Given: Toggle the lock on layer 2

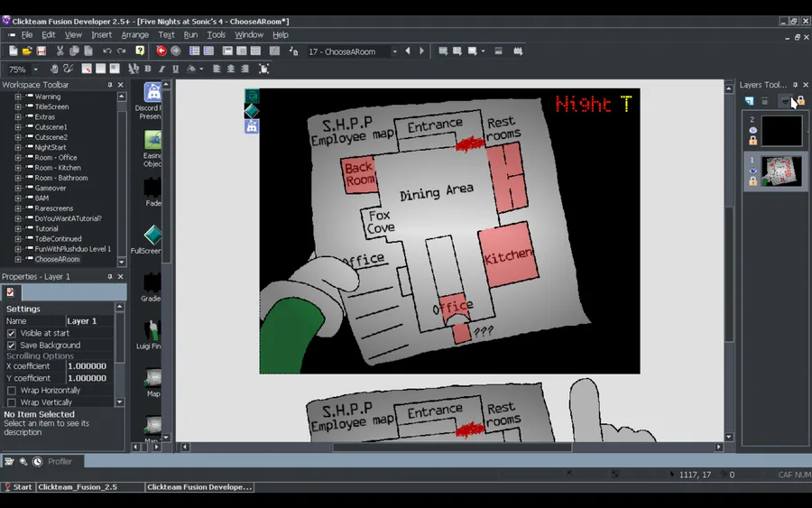Looking at the screenshot, I should tap(753, 141).
